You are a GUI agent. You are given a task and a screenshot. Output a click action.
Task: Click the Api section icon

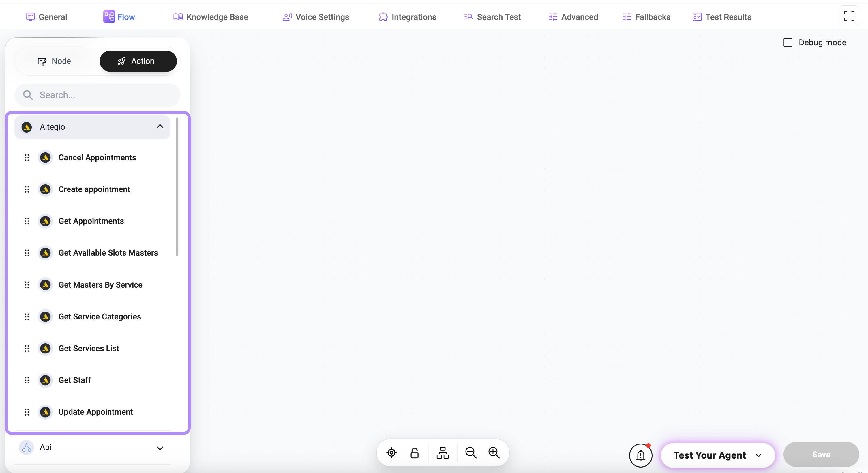point(26,448)
